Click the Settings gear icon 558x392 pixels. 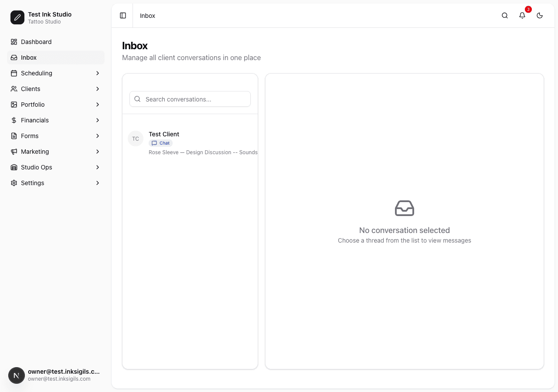click(x=14, y=183)
